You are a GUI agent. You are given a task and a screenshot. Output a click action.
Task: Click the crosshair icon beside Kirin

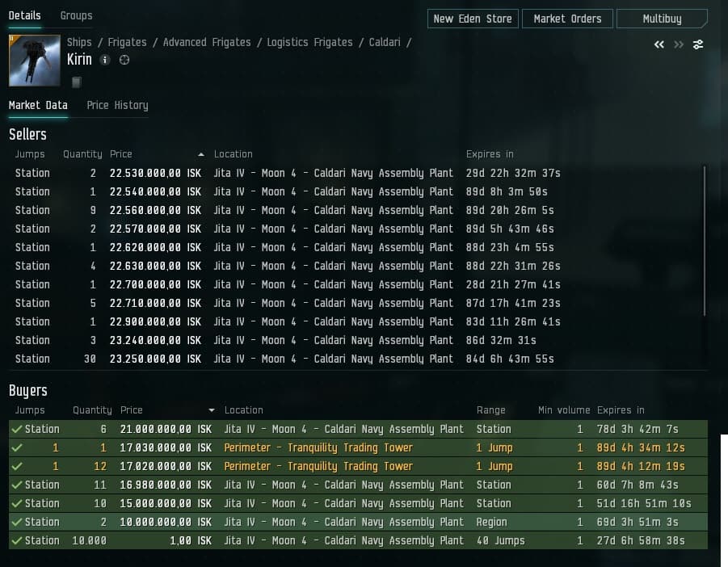(x=124, y=61)
